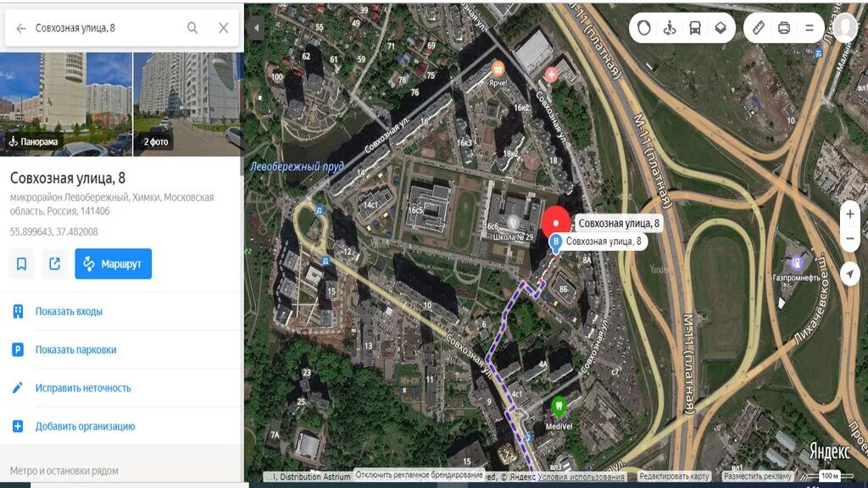Open the Панорама thumbnail

click(x=66, y=104)
